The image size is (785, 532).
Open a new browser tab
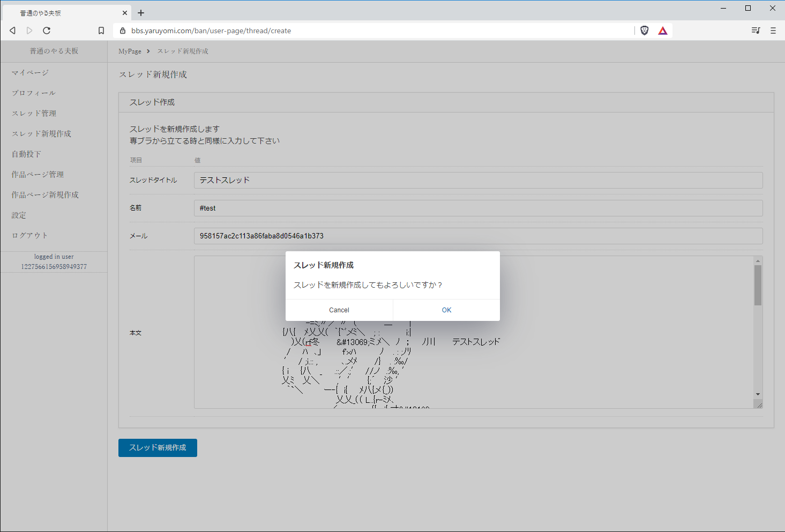(x=141, y=13)
